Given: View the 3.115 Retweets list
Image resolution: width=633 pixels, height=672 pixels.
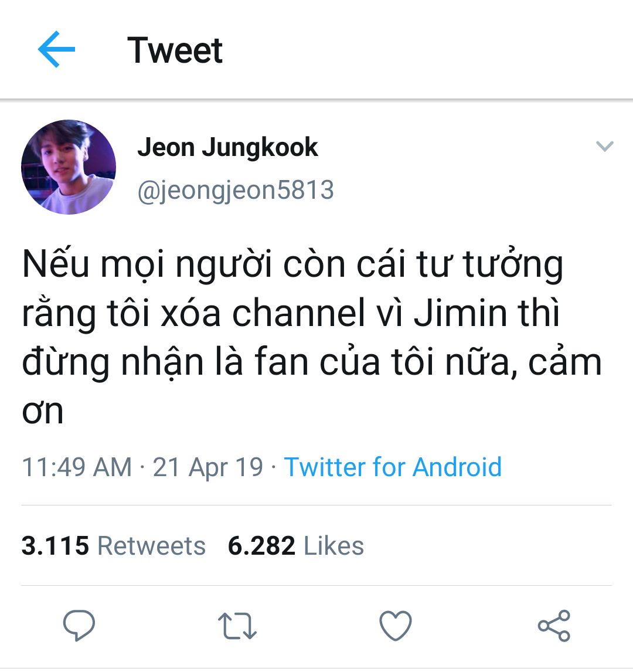Looking at the screenshot, I should [x=114, y=546].
